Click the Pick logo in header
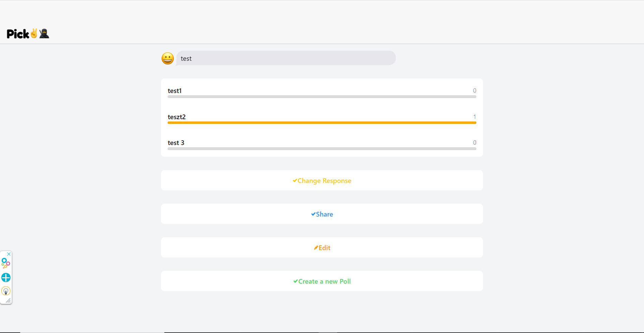The width and height of the screenshot is (644, 333). 28,34
